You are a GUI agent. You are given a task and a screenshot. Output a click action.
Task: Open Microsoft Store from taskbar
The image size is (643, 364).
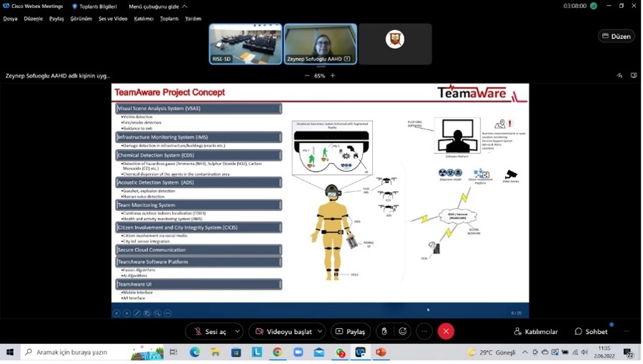point(236,352)
